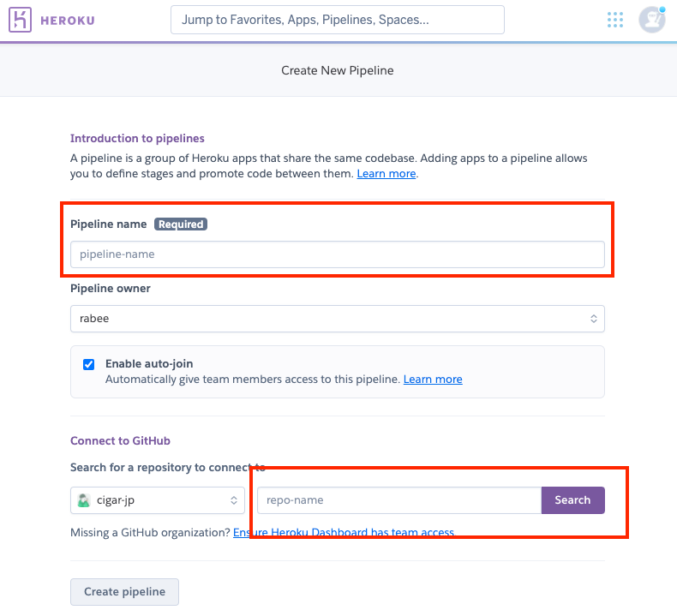The height and width of the screenshot is (616, 677).
Task: Focus the pipeline-name input field
Action: (x=337, y=254)
